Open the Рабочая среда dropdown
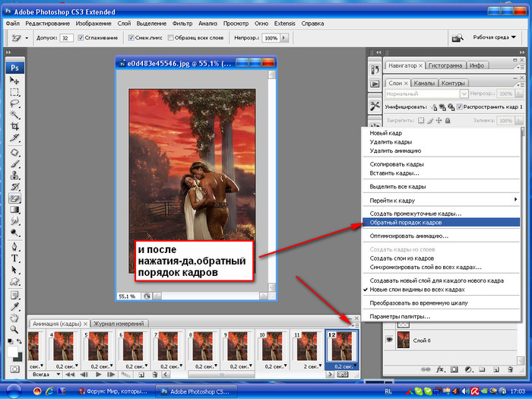 [494, 37]
